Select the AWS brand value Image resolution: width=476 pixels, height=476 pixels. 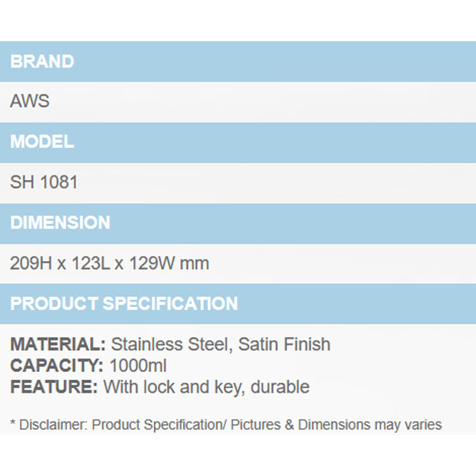point(29,102)
